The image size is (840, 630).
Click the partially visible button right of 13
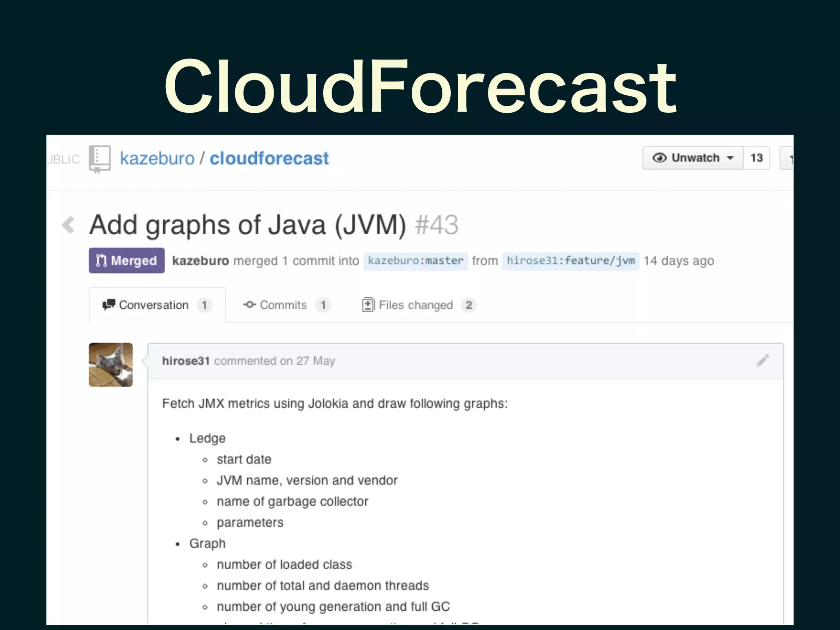pyautogui.click(x=787, y=158)
